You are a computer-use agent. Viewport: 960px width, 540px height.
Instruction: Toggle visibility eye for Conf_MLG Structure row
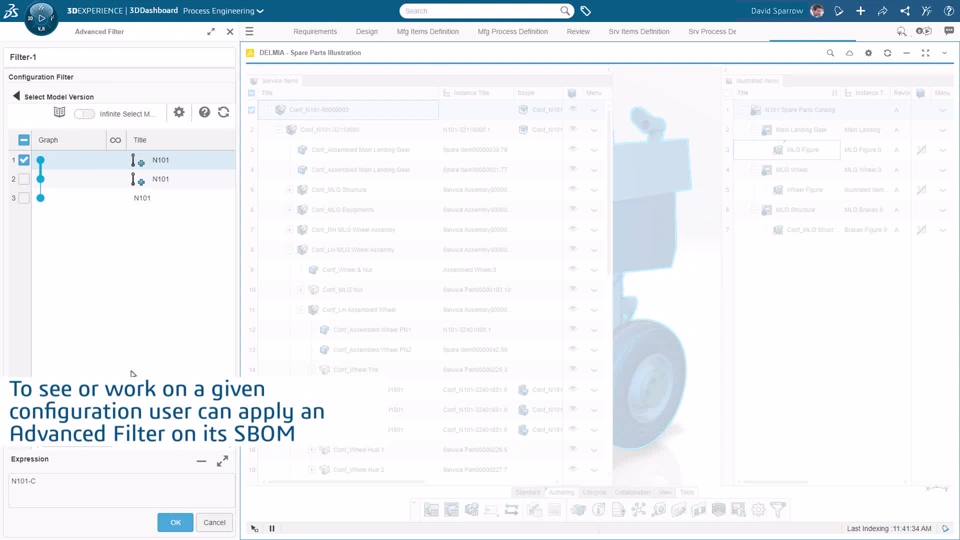click(573, 189)
